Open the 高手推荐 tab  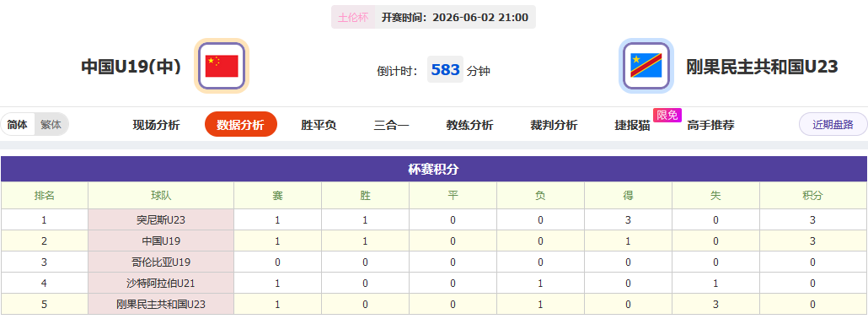tap(710, 125)
